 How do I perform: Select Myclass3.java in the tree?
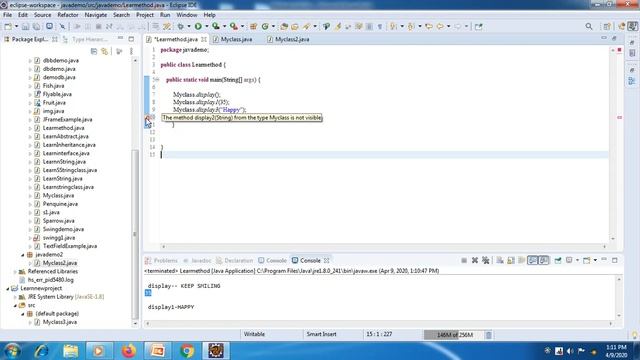click(x=60, y=322)
